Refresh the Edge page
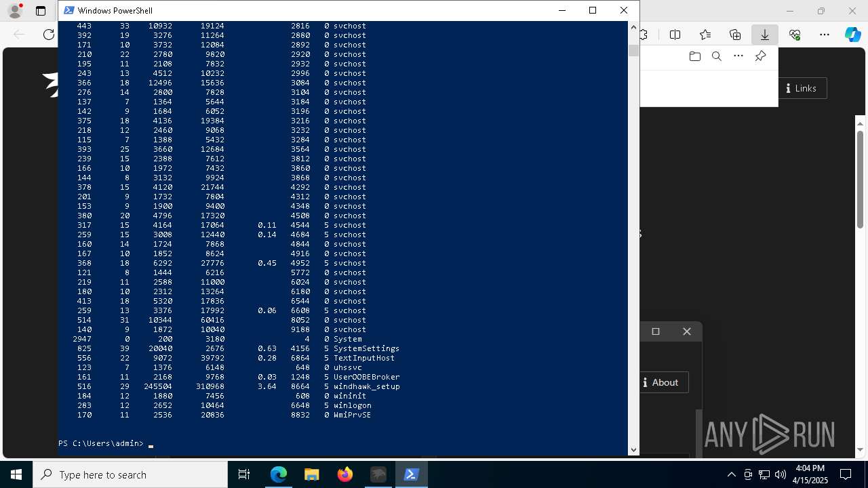Viewport: 868px width, 488px height. tap(49, 35)
